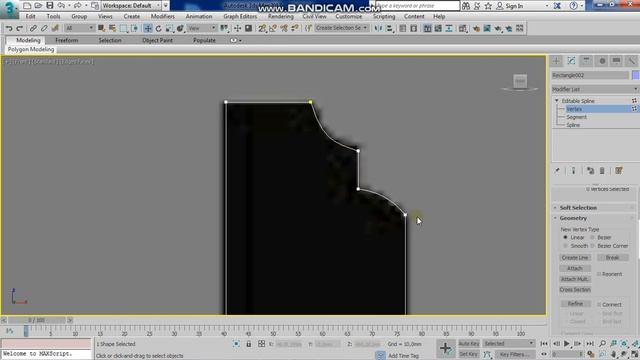Select Linear new vertex type
The height and width of the screenshot is (360, 640).
(565, 237)
